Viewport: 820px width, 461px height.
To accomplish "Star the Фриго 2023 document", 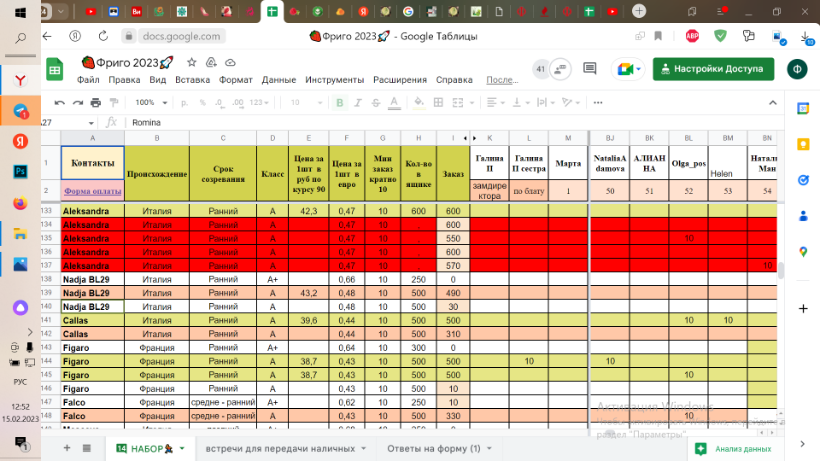I will pos(194,63).
